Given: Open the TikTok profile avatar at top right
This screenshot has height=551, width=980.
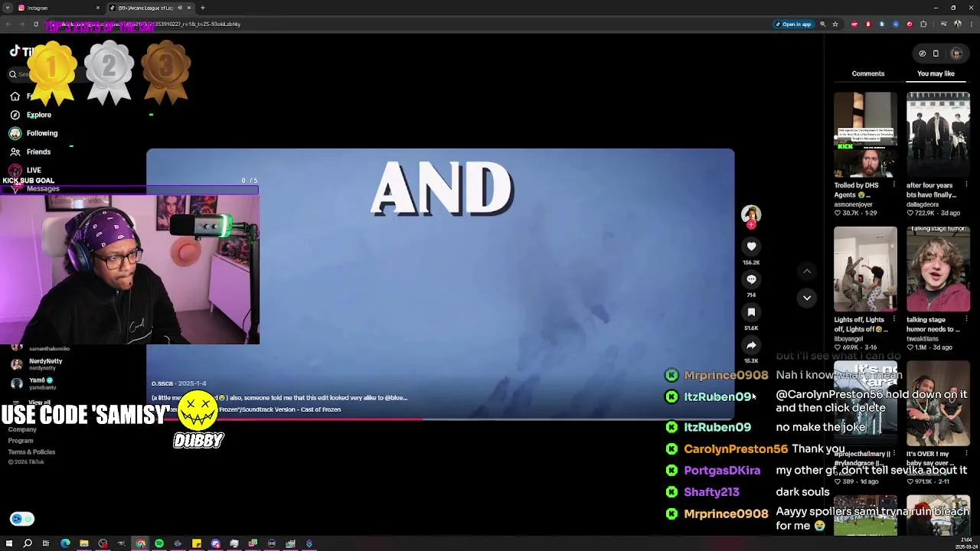Looking at the screenshot, I should (x=956, y=54).
